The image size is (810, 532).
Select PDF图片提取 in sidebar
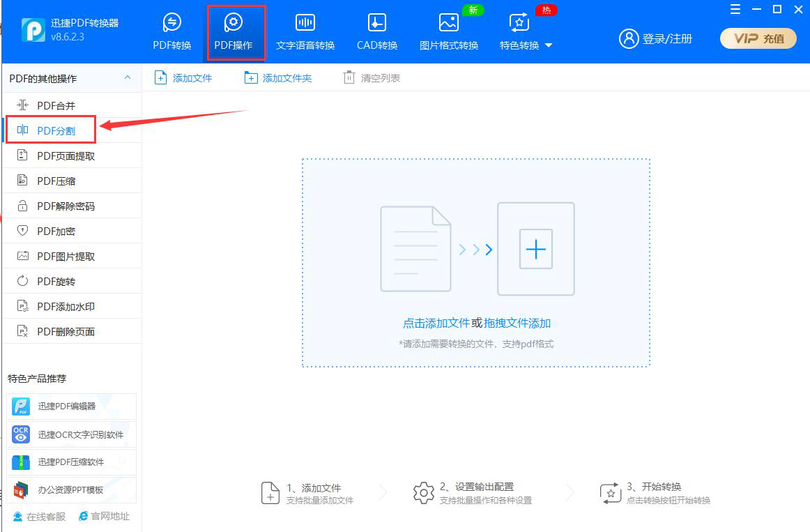point(72,256)
